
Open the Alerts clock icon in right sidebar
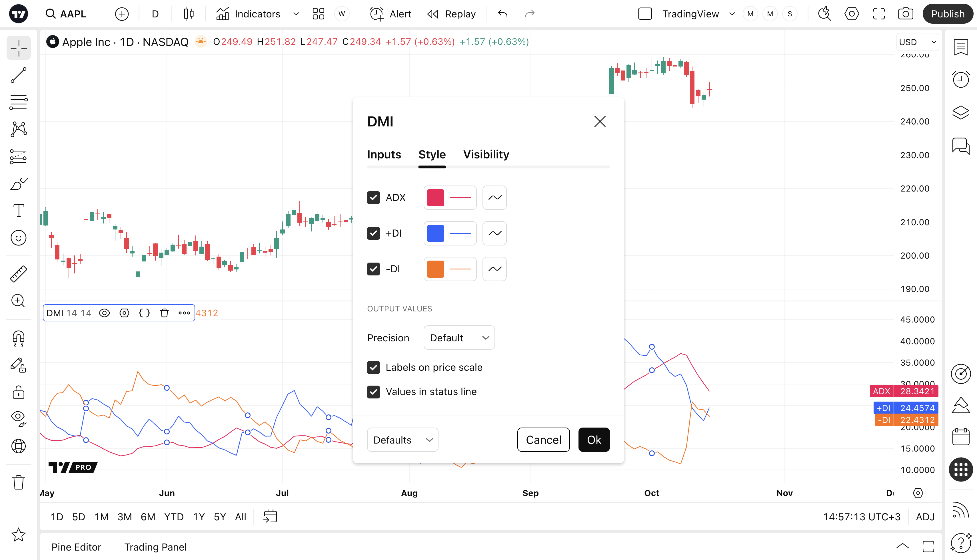click(960, 80)
